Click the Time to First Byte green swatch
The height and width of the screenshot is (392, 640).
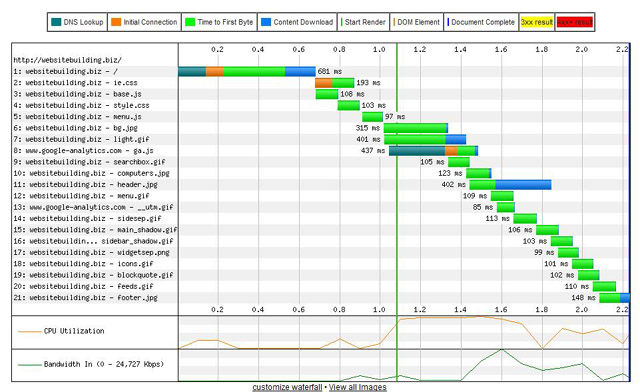coord(190,22)
